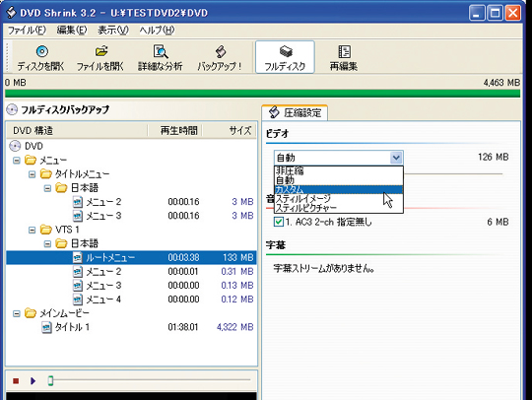Select the メニュー 4 row
This screenshot has height=400, width=532.
tap(131, 300)
